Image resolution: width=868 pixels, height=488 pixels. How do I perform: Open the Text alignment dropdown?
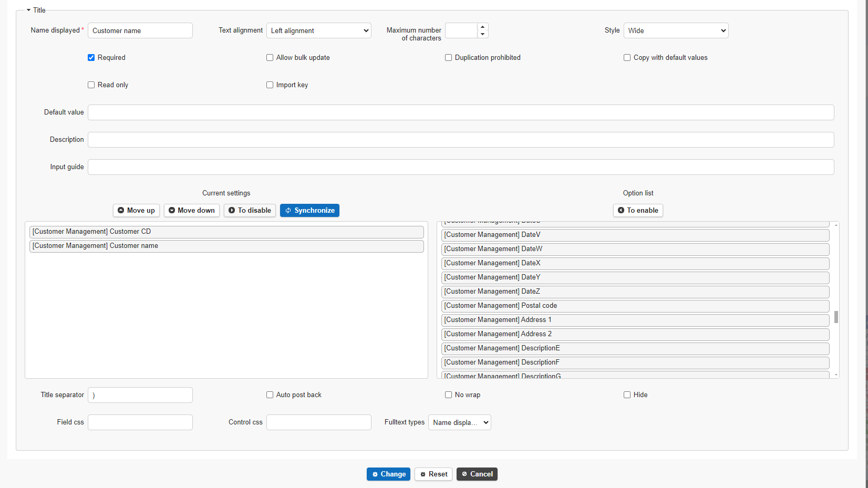click(319, 30)
